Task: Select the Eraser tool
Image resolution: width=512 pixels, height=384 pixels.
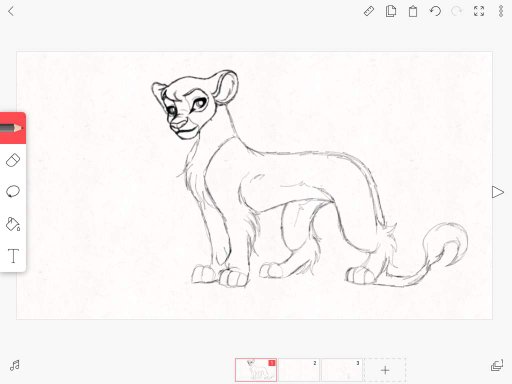Action: (13, 160)
